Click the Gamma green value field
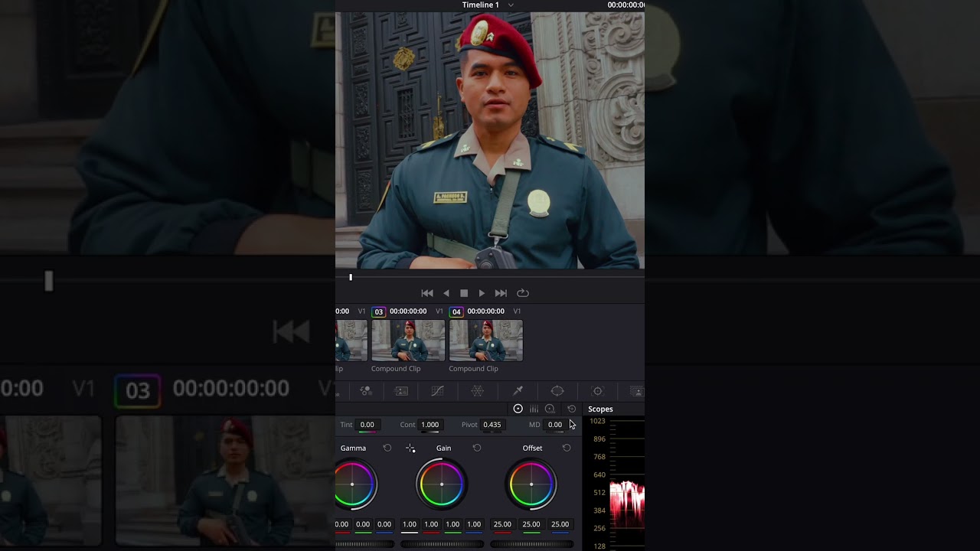The height and width of the screenshot is (551, 980). coord(363,525)
